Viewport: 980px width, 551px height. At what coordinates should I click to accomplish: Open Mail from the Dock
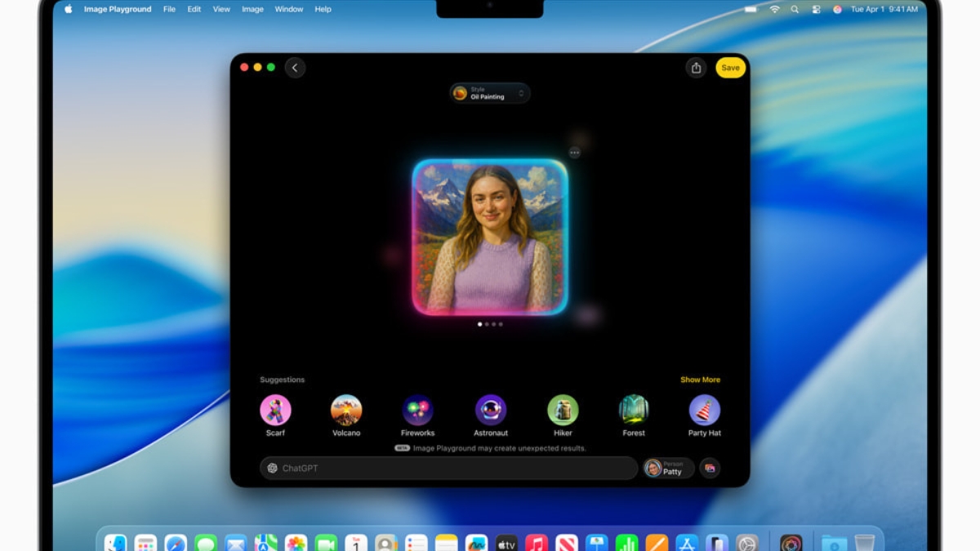[x=236, y=544]
